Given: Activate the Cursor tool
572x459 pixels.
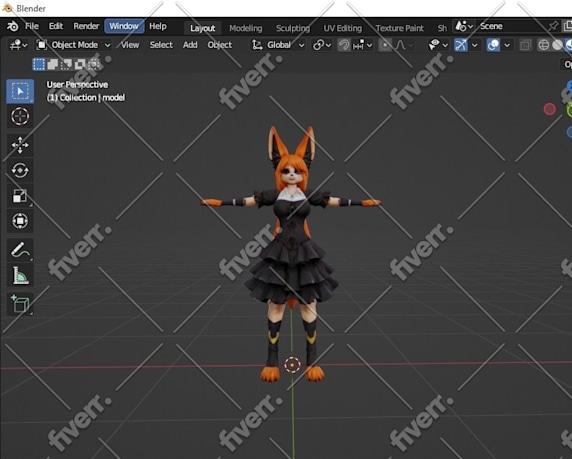Looking at the screenshot, I should 20,116.
